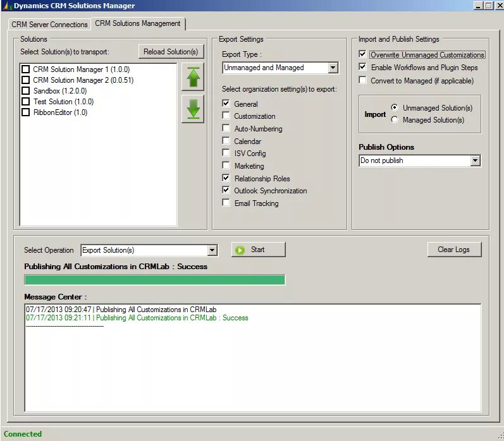Check the Sandbox (1.2.0.0) solution
Viewport: 504px width, 441px height.
(x=26, y=91)
